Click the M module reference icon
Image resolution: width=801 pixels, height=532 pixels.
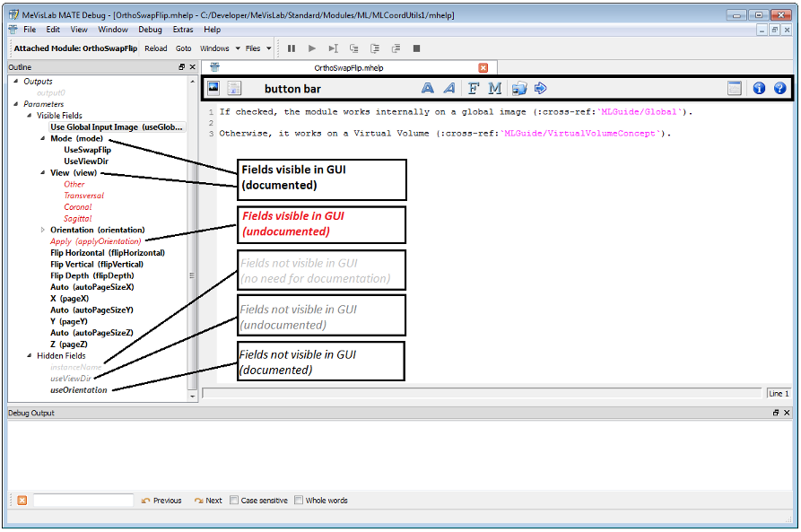(494, 88)
